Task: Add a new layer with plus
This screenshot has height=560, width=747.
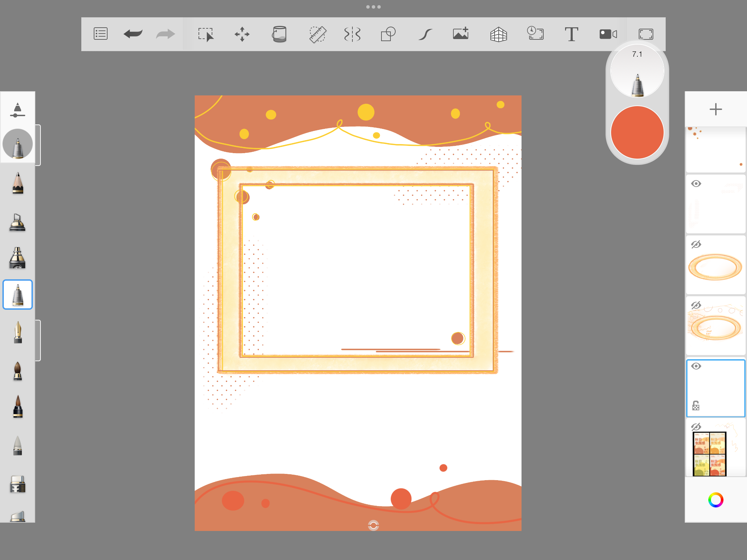Action: point(716,110)
